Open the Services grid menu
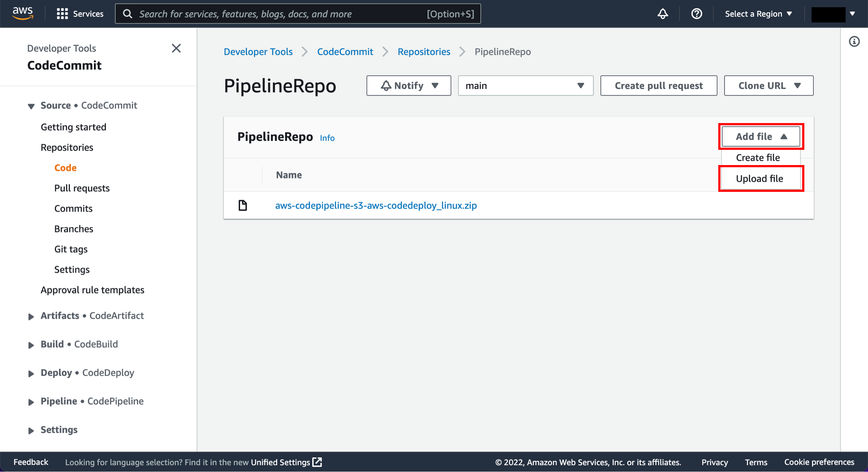Viewport: 868px width, 472px height. click(80, 14)
